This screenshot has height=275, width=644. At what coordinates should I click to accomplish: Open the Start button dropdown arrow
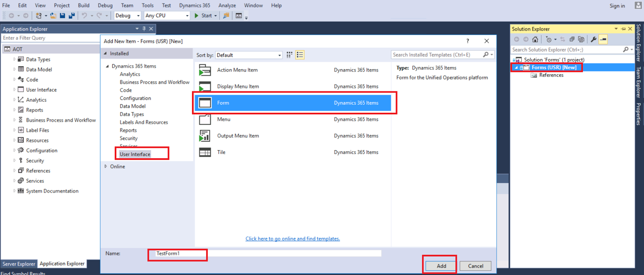216,16
